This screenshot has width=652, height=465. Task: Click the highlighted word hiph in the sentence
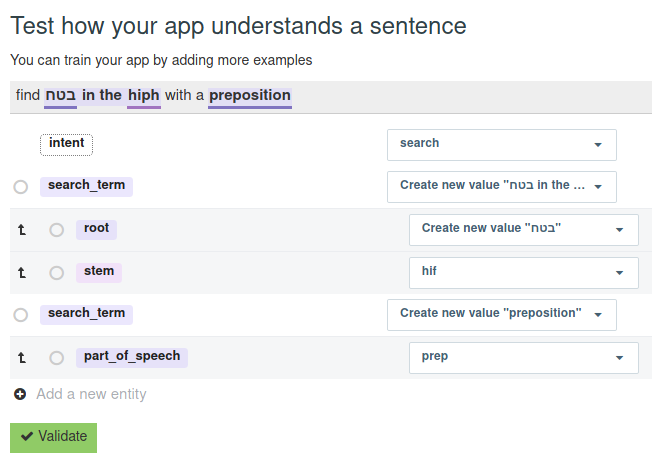click(x=144, y=96)
